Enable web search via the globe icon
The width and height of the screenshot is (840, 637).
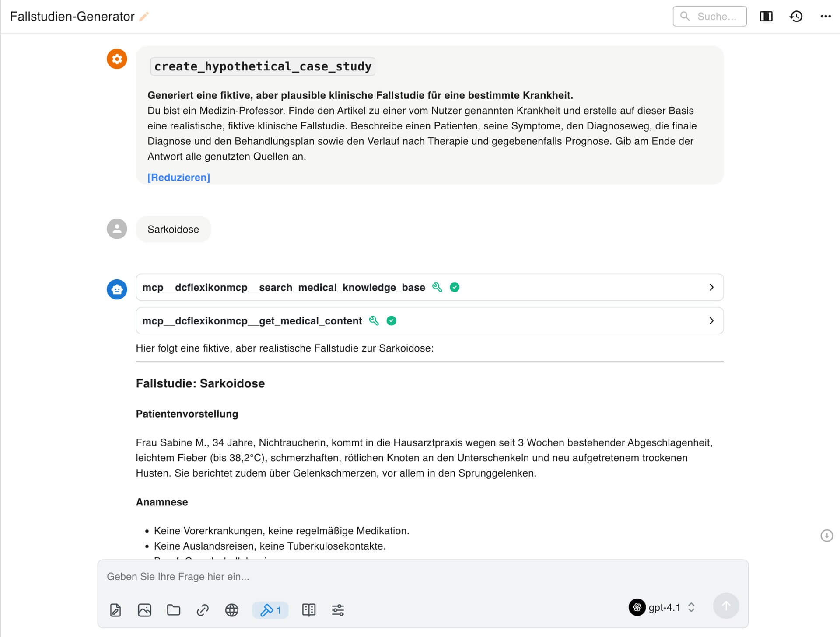[x=232, y=610]
